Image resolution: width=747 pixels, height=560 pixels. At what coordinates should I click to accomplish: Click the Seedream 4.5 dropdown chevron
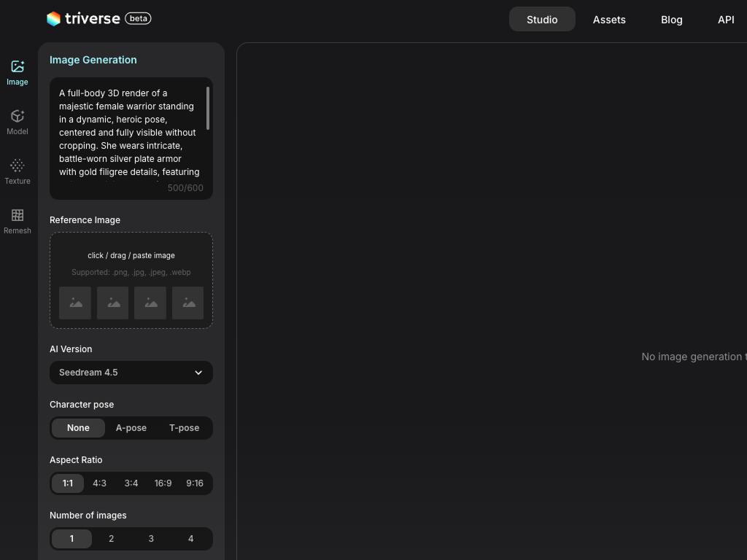pos(198,373)
